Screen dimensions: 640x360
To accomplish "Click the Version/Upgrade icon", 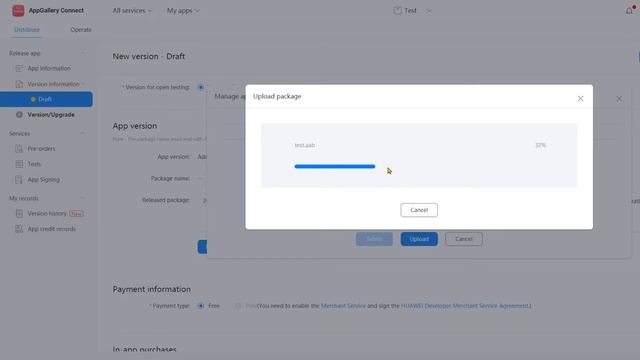I will point(19,115).
